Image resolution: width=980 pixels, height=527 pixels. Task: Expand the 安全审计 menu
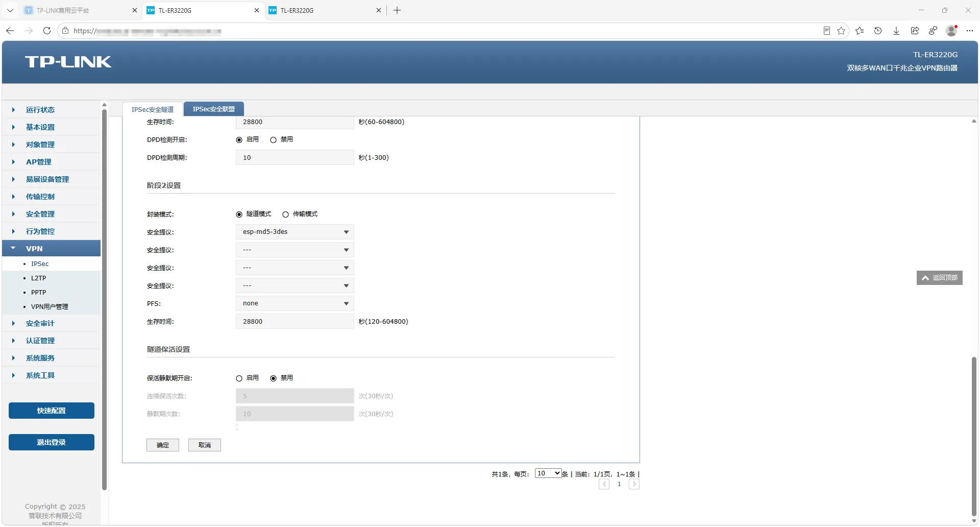click(x=51, y=323)
